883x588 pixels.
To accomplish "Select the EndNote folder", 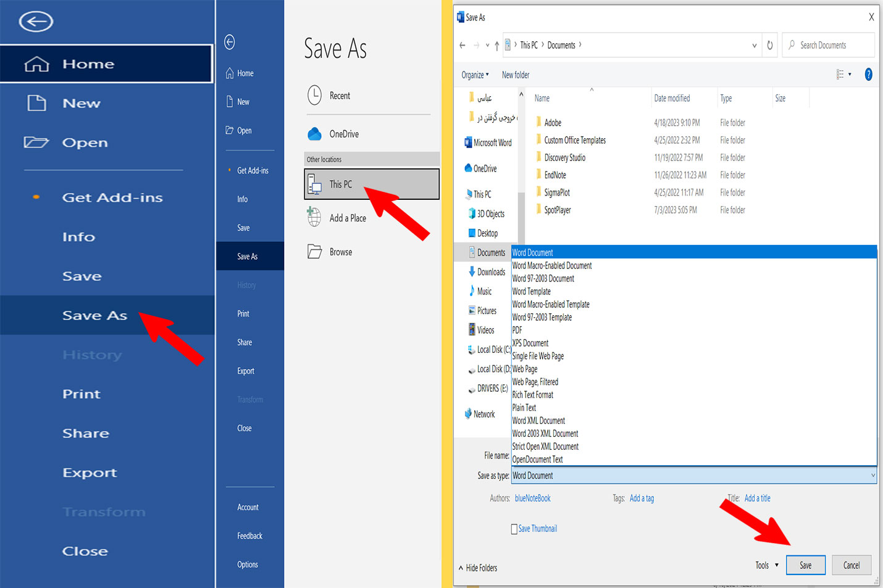I will (x=555, y=175).
